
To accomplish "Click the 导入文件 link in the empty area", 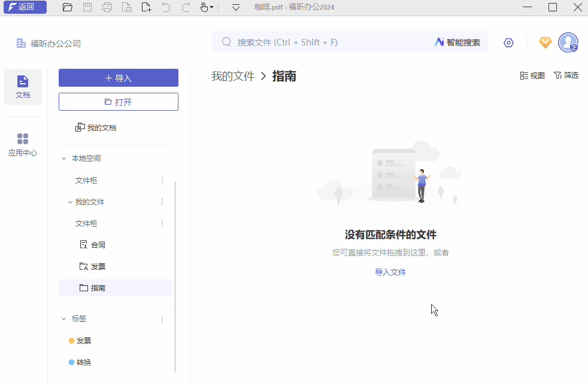I will coord(390,272).
